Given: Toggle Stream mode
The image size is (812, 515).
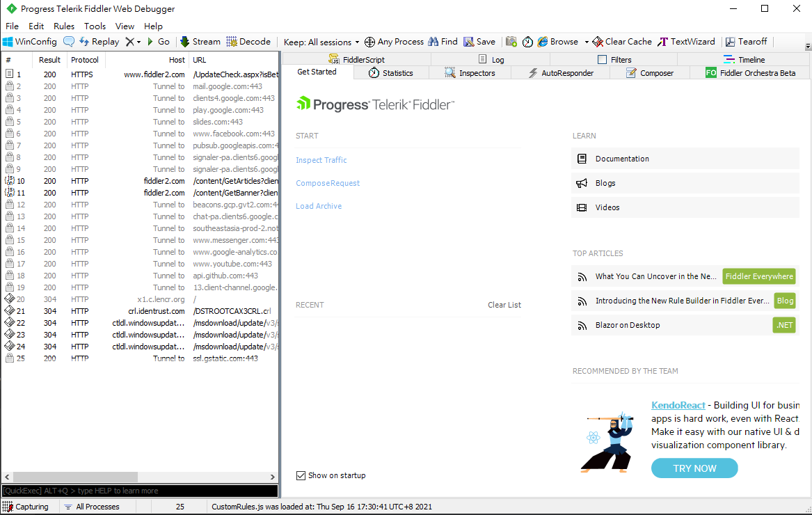Looking at the screenshot, I should click(x=200, y=42).
